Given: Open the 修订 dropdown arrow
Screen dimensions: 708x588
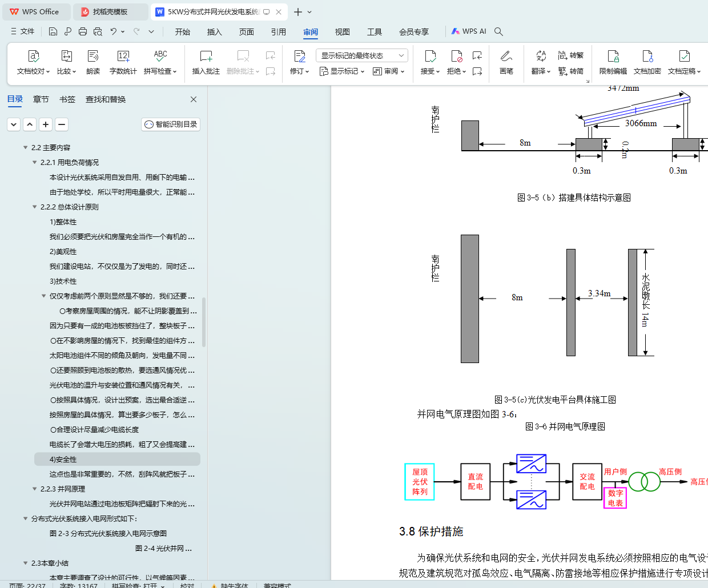Looking at the screenshot, I should click(x=307, y=72).
